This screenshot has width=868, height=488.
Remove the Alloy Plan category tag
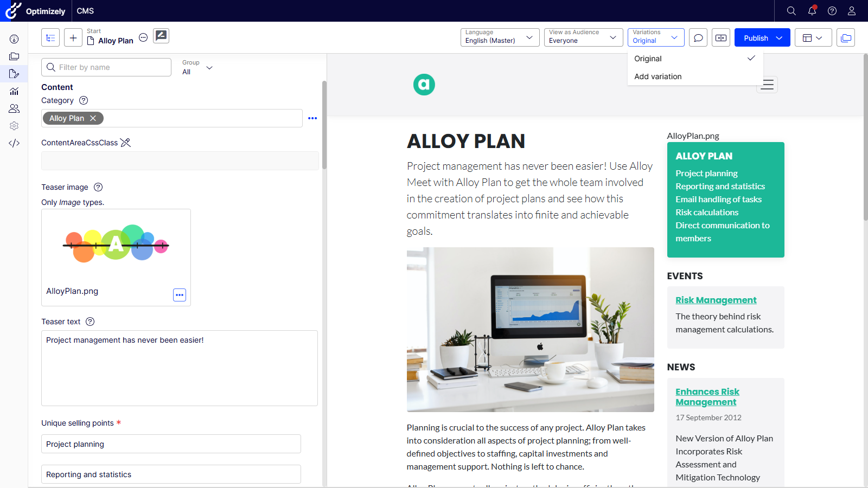coord(93,118)
